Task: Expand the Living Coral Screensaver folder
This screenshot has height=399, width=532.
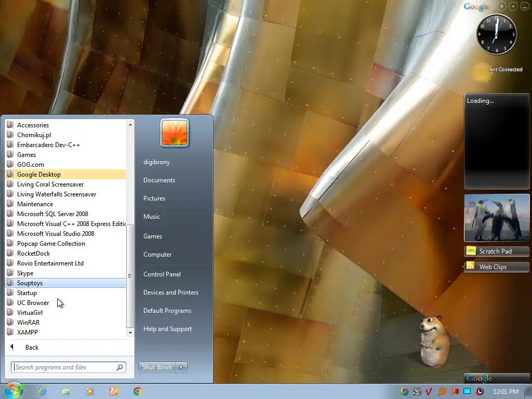Action: [65, 184]
